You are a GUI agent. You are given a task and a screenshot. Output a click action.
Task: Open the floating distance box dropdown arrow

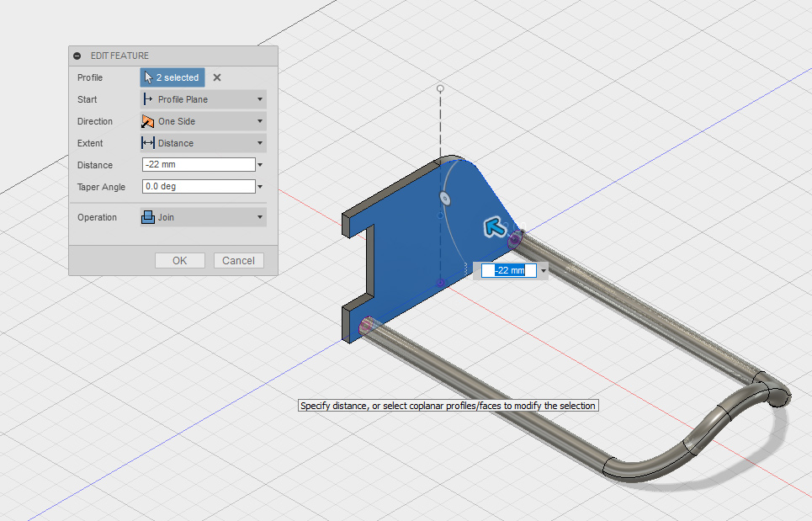(x=544, y=271)
